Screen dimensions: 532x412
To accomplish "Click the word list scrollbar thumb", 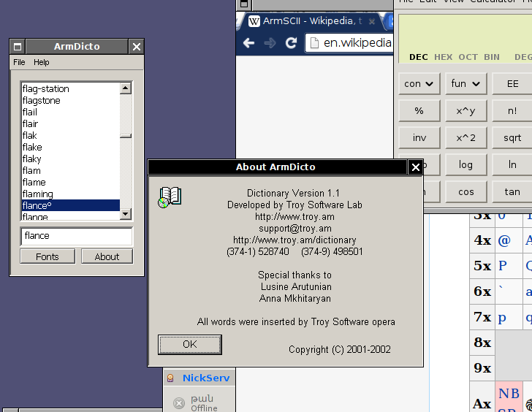I will pos(126,136).
